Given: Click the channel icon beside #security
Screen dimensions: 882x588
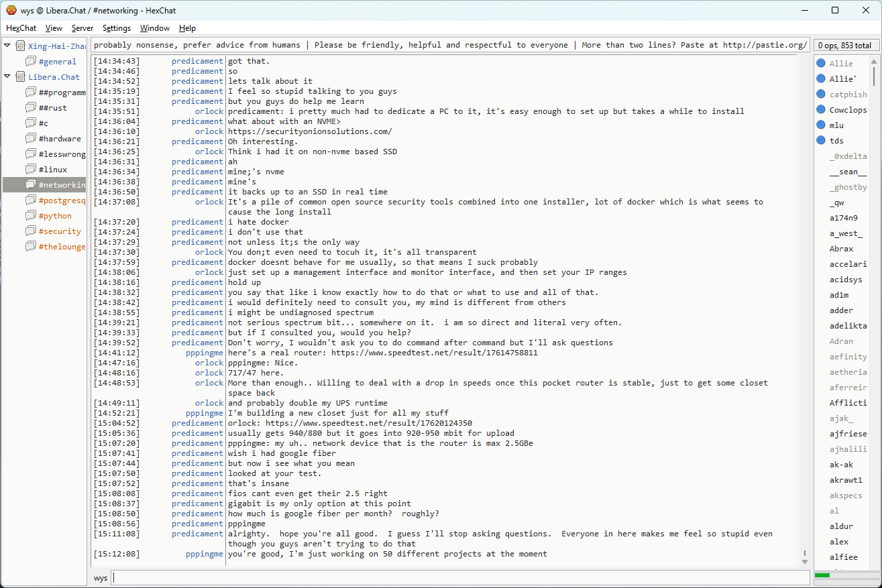Looking at the screenshot, I should pyautogui.click(x=31, y=231).
